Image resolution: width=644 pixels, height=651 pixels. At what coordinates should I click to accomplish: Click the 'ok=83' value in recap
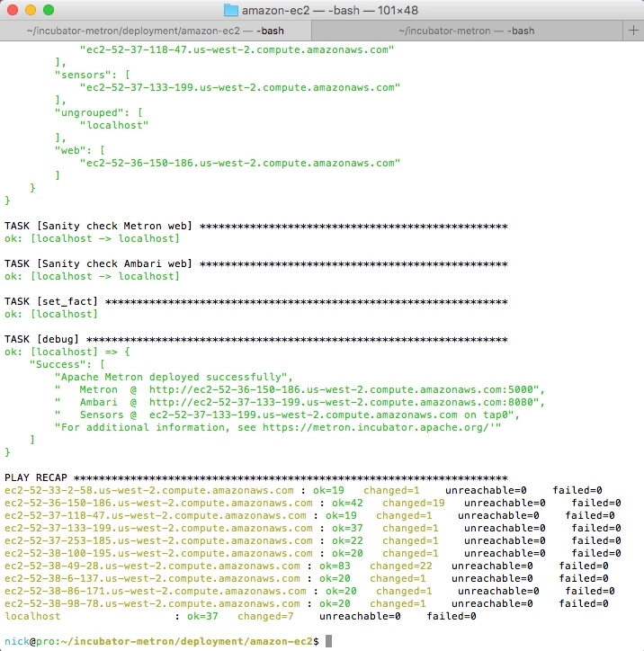(335, 566)
